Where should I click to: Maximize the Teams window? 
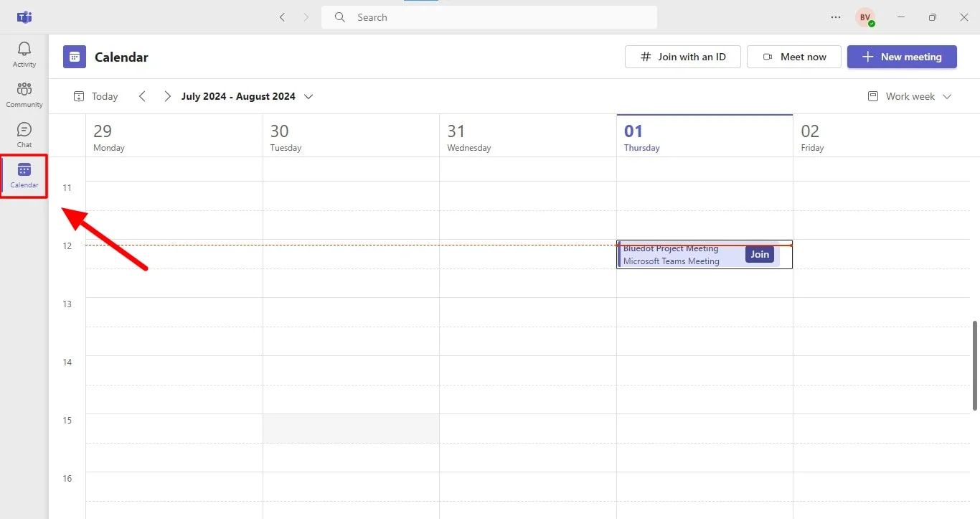(932, 17)
